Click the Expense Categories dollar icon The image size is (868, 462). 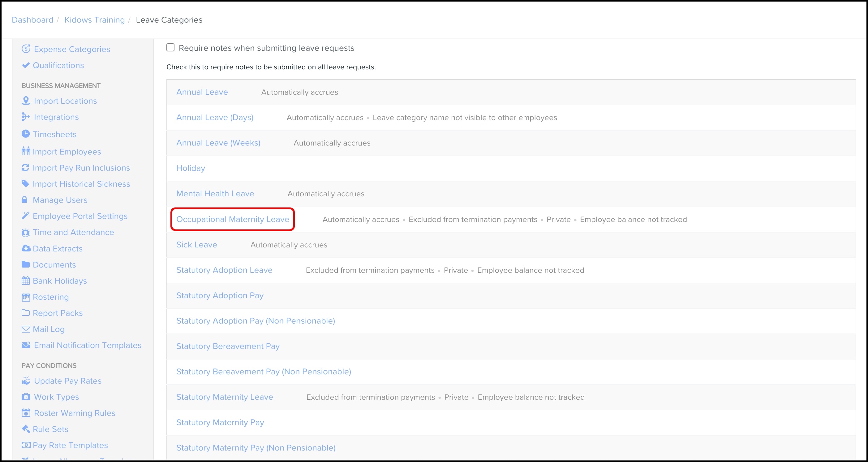click(26, 49)
